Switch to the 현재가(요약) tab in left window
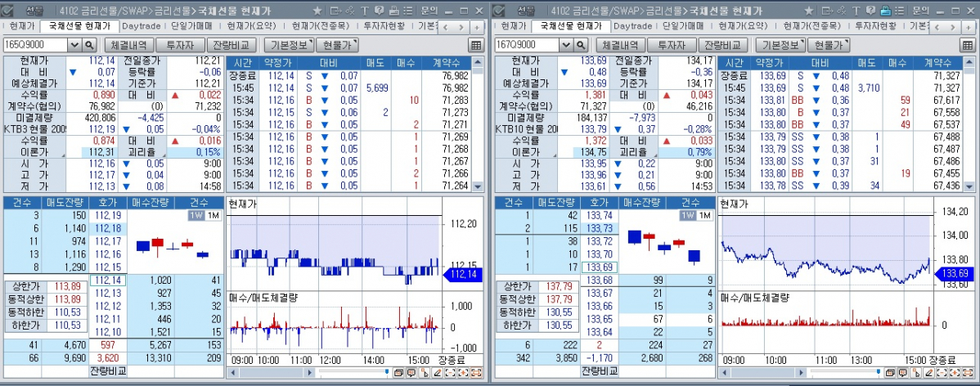Viewport: 980px width, 386px height. [x=251, y=26]
